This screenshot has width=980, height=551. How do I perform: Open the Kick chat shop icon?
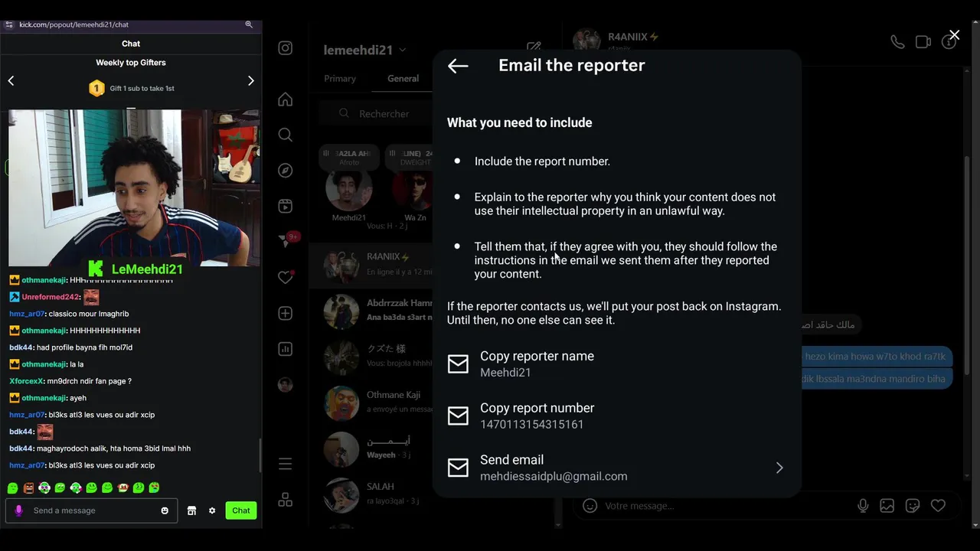191,510
